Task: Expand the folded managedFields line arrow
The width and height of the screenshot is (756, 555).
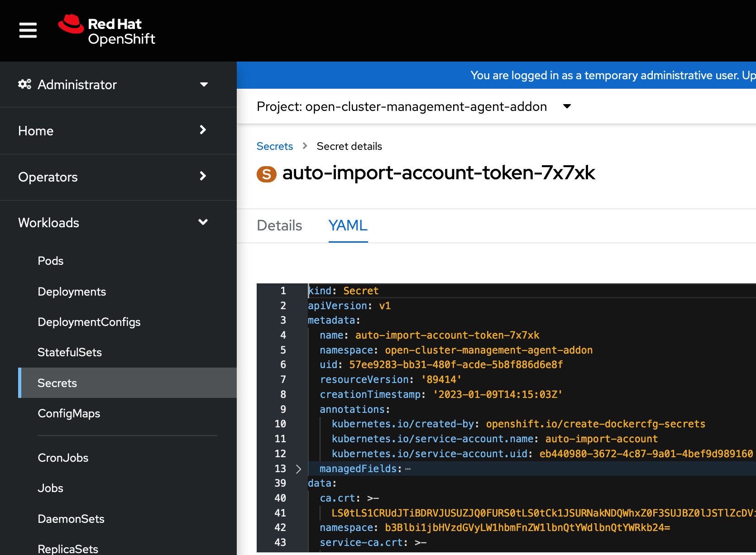Action: coord(298,469)
